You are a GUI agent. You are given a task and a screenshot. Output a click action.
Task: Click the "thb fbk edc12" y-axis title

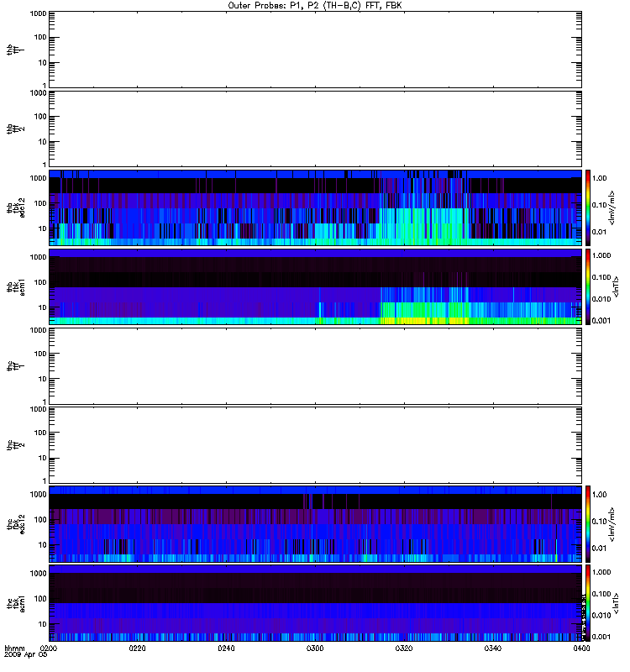15,207
